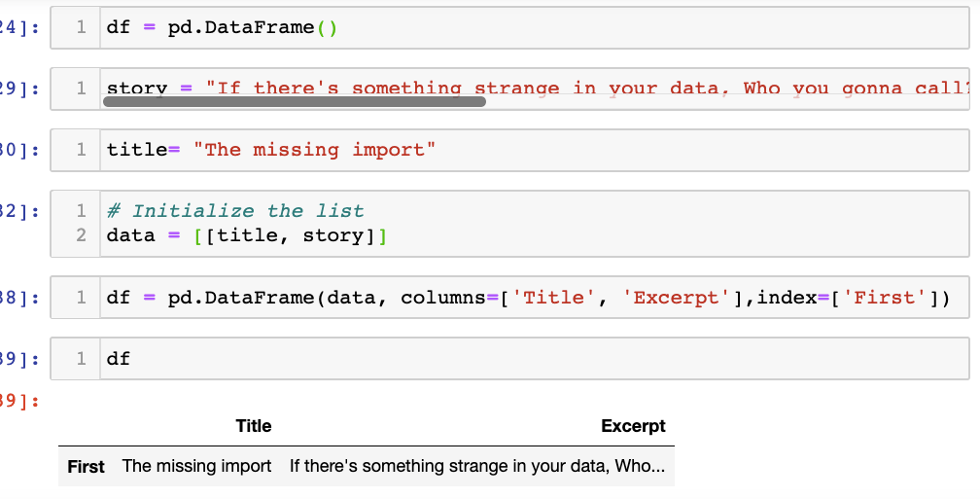The image size is (980, 499).
Task: Click the red output prompt 39
Action: (x=19, y=402)
